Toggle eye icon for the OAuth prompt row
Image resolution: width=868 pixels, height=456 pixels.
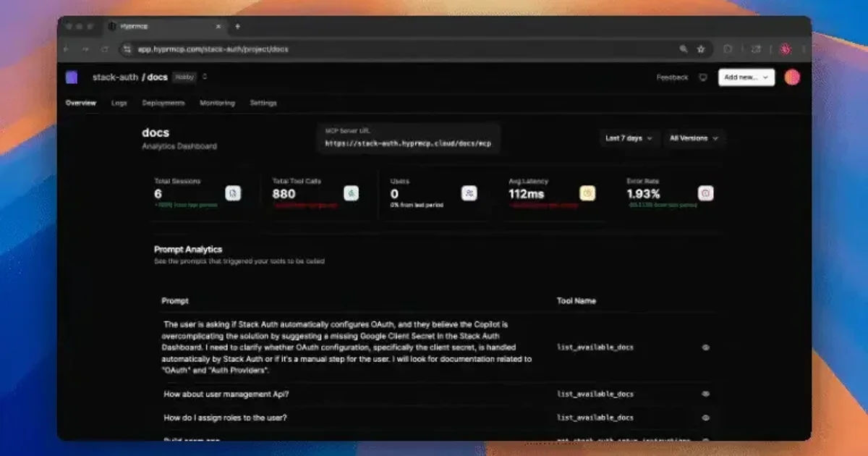706,347
